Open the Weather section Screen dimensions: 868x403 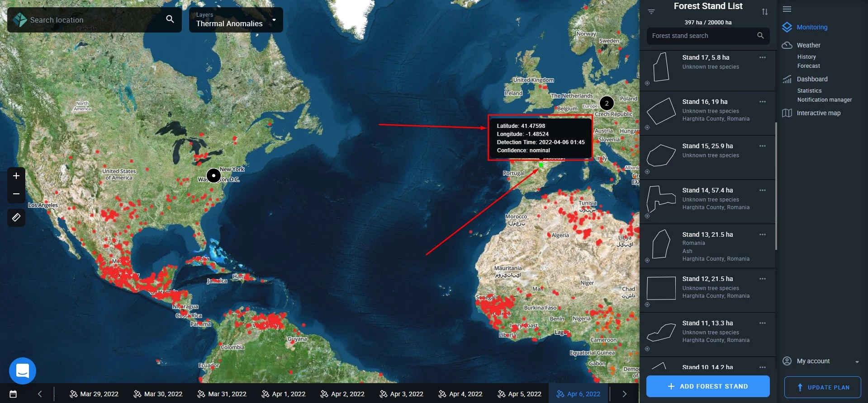pyautogui.click(x=808, y=45)
